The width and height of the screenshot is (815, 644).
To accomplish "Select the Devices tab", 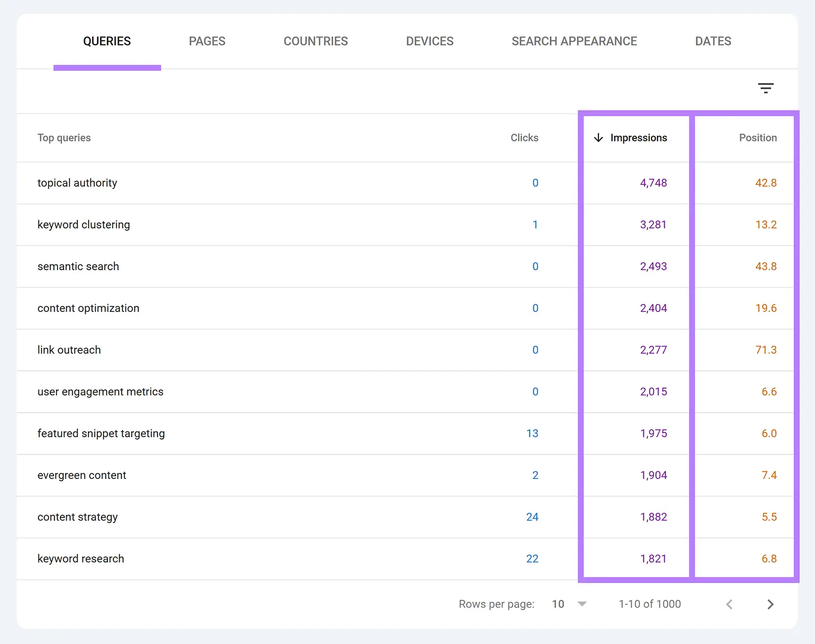I will (429, 41).
